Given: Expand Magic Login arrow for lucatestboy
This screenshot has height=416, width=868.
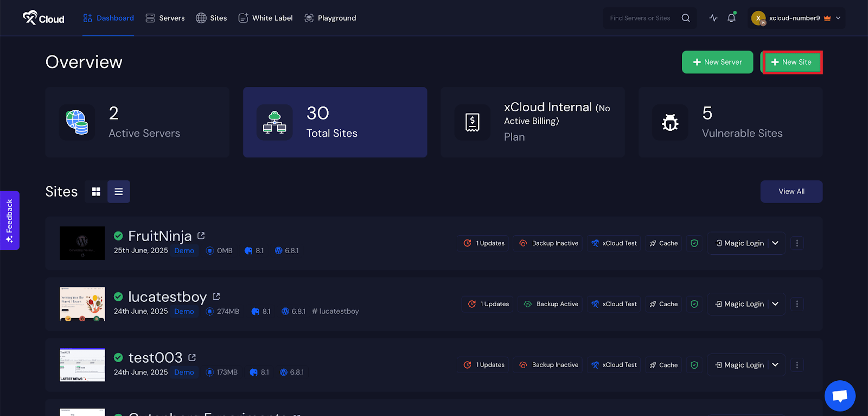Looking at the screenshot, I should click(x=775, y=304).
